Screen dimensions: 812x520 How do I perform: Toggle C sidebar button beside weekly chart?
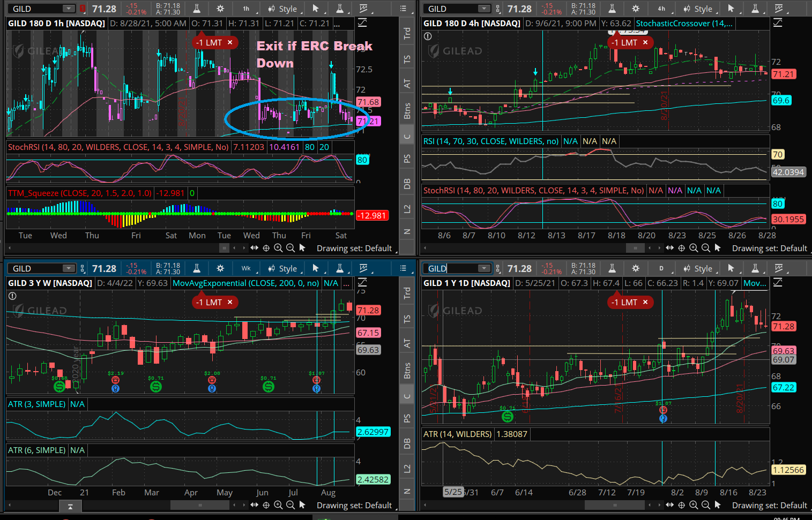tap(407, 396)
